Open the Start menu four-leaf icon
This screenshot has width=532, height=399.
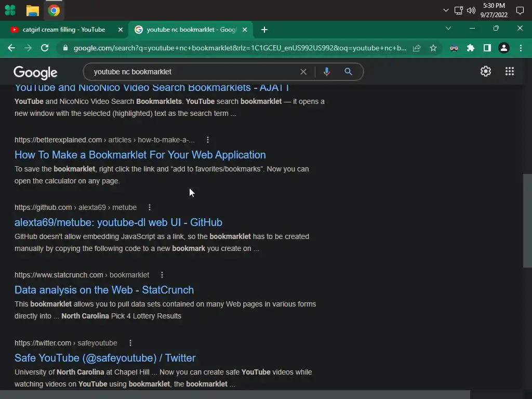coord(10,10)
